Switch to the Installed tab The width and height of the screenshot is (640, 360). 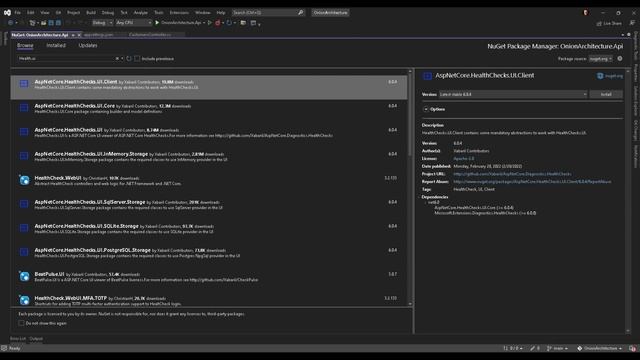click(56, 45)
